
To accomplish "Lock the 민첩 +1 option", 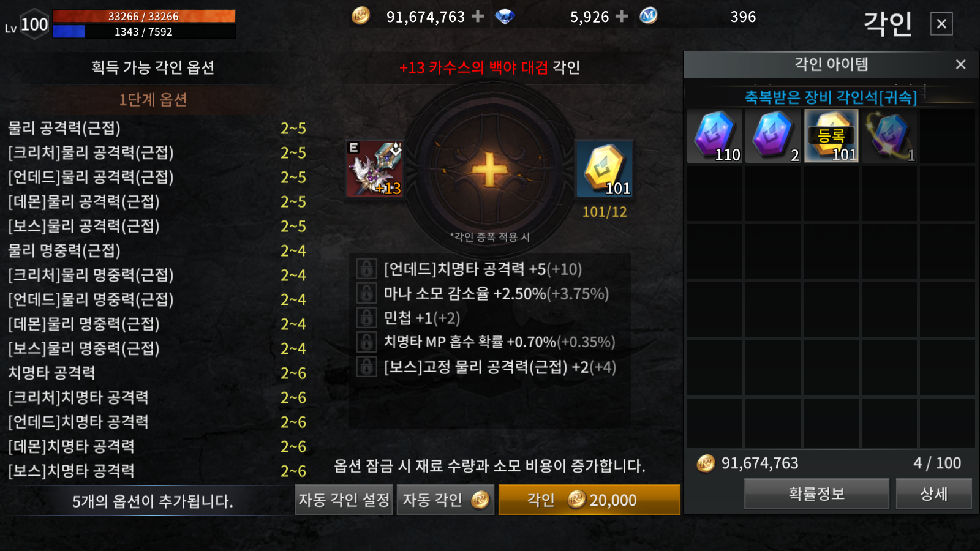I will (366, 318).
